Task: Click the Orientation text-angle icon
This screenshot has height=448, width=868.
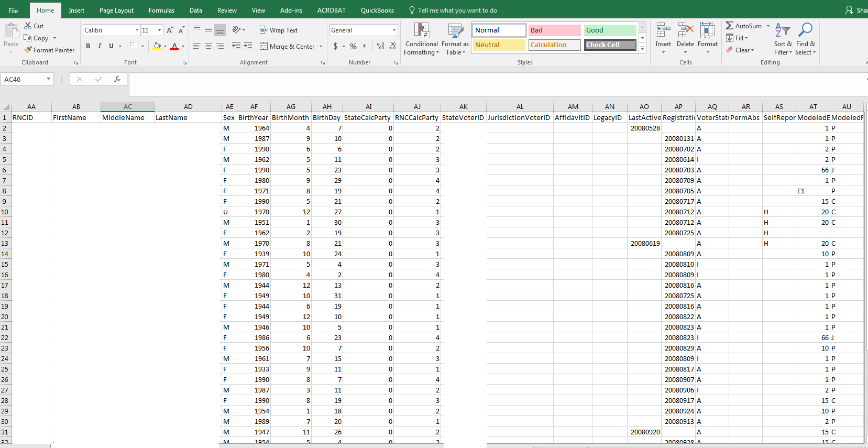Action: (x=237, y=30)
